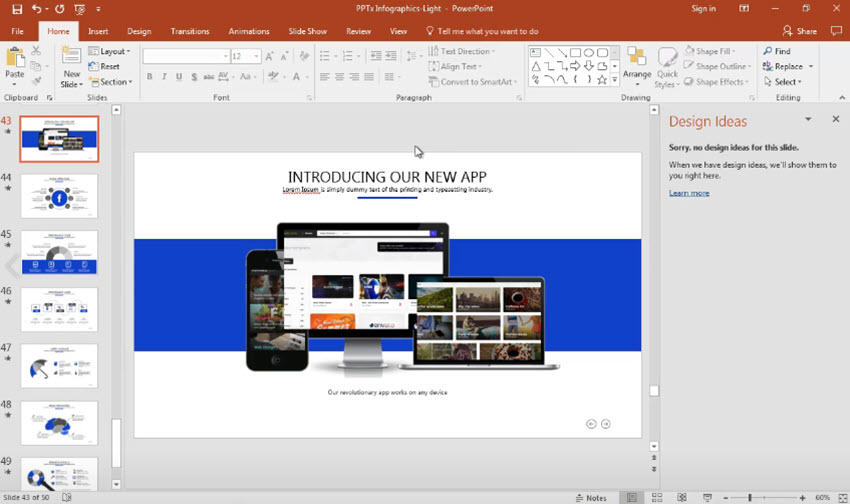Screen dimensions: 850x504
Task: Click zoom out minus button
Action: (x=725, y=497)
